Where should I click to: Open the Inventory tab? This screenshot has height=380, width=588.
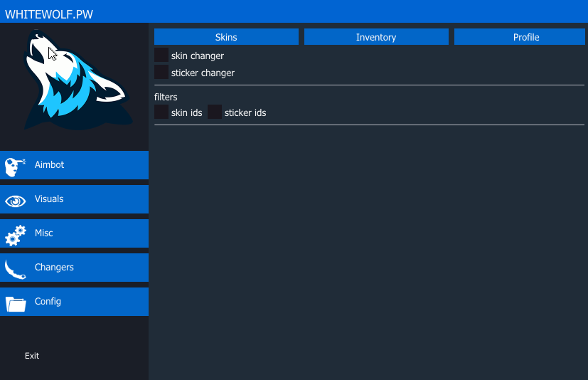376,37
